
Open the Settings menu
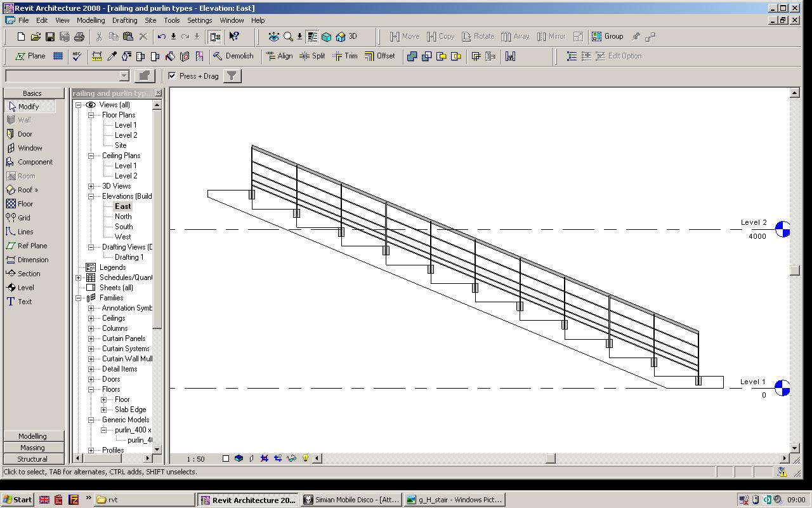[199, 20]
